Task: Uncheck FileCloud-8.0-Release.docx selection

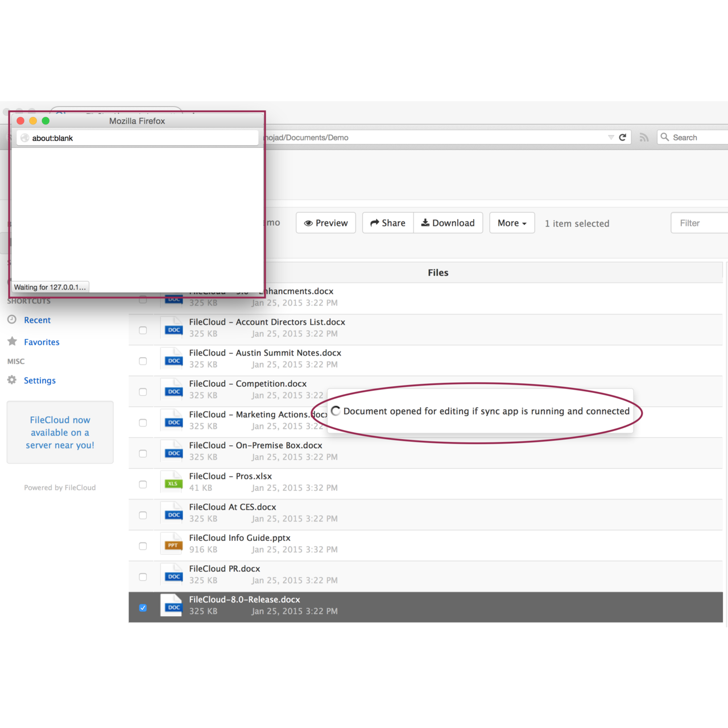Action: pos(143,607)
